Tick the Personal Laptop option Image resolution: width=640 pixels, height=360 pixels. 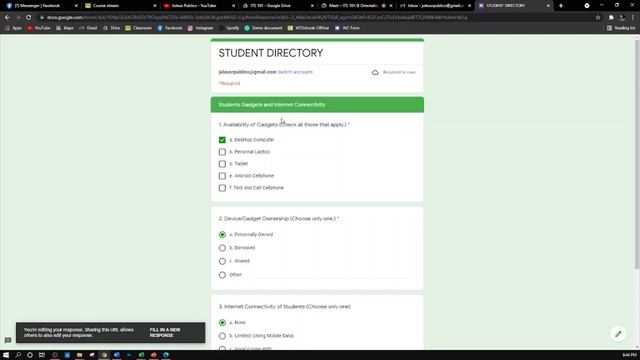[x=222, y=152]
